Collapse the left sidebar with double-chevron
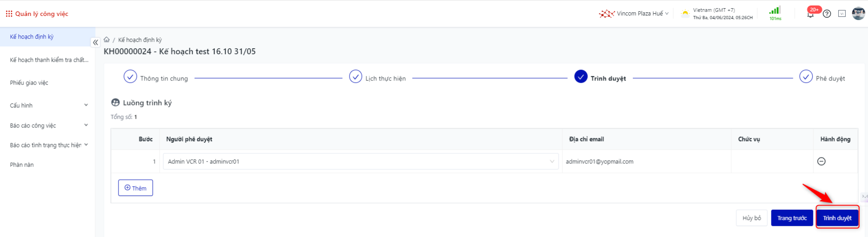This screenshot has width=868, height=237. pyautogui.click(x=95, y=42)
